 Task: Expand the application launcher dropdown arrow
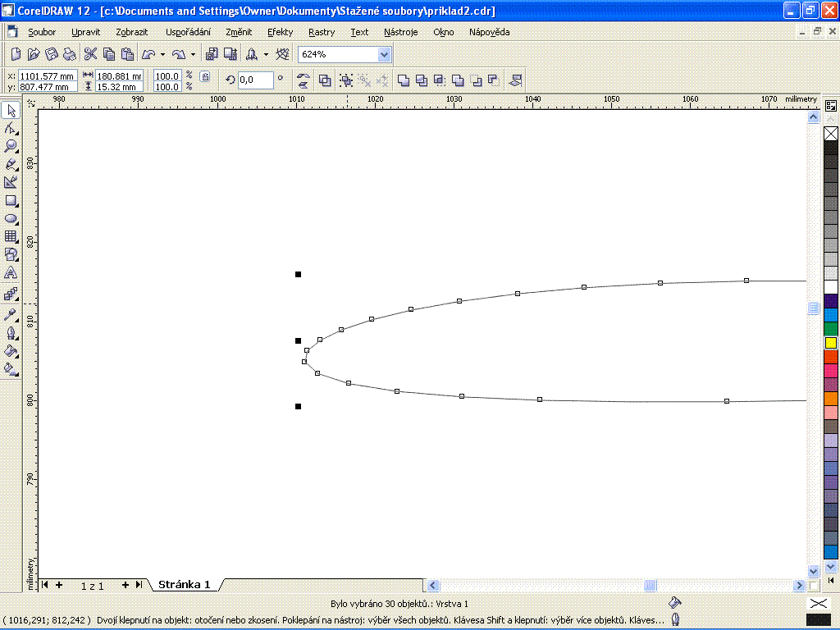(265, 54)
